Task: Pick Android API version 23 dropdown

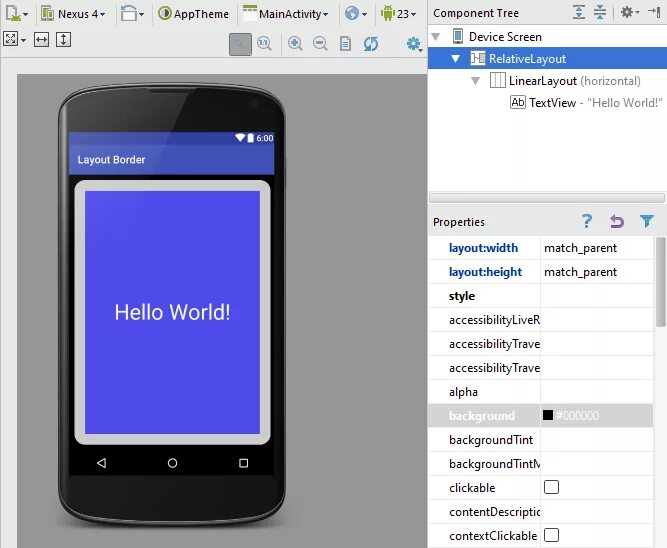Action: (399, 14)
